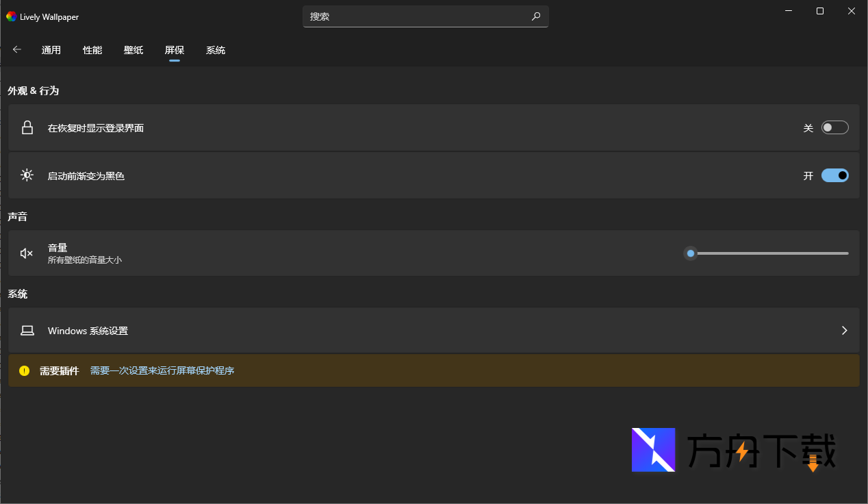Click the 音量 volume slider track
This screenshot has height=504, width=868.
[x=770, y=253]
